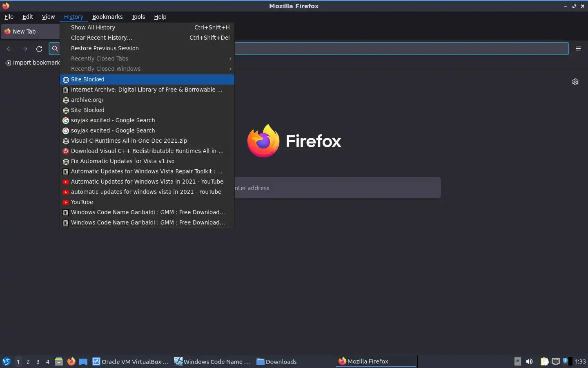Screen dimensions: 588x368
Task: Click the reload page icon
Action: [39, 49]
